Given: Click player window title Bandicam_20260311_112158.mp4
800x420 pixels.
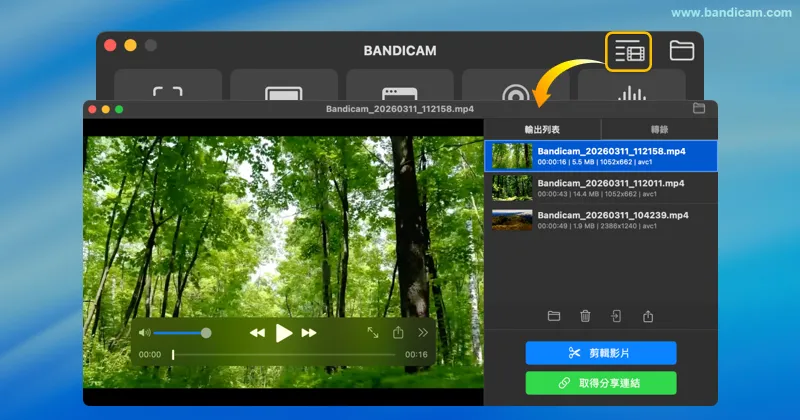Looking at the screenshot, I should coord(399,109).
